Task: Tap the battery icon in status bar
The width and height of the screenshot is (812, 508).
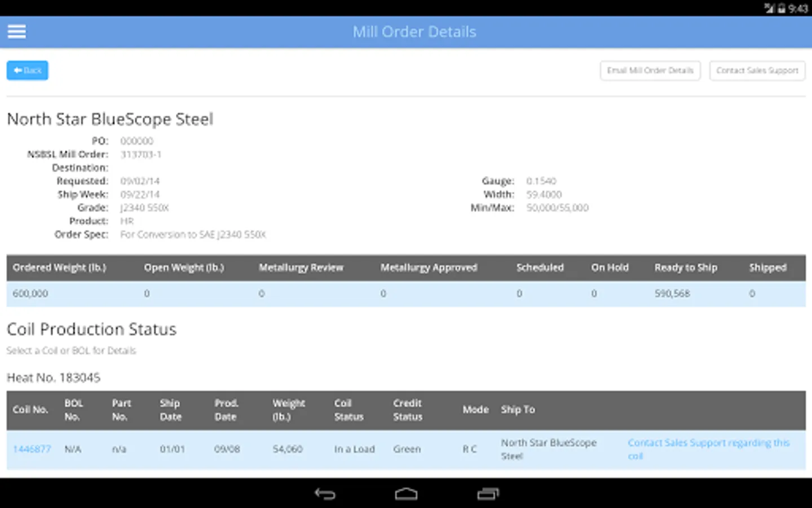Action: (x=782, y=8)
